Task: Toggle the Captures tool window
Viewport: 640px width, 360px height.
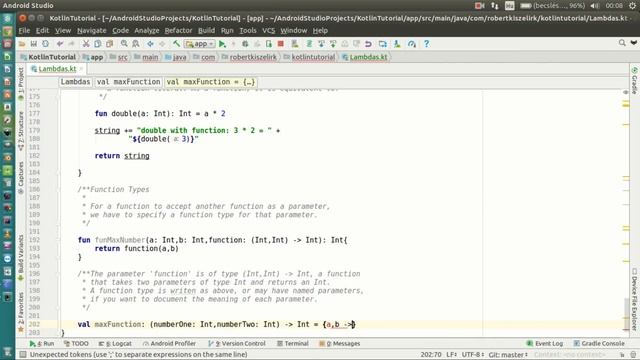Action: [x=21, y=178]
